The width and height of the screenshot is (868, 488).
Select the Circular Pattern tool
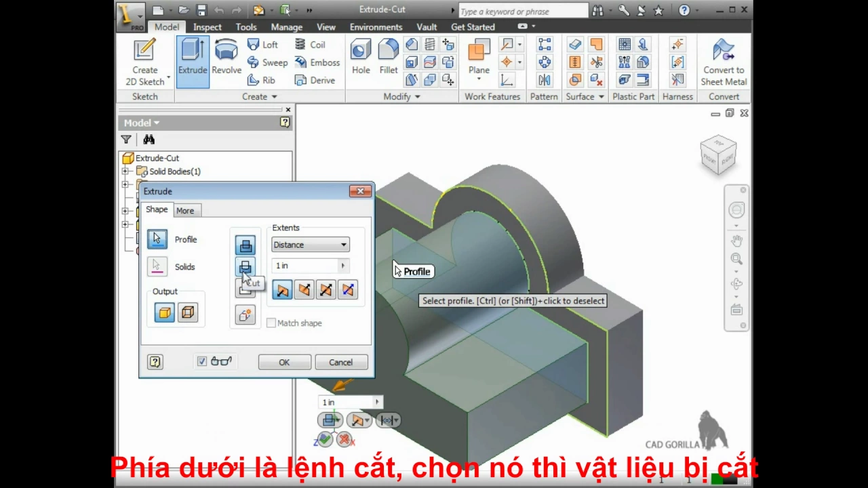point(545,62)
